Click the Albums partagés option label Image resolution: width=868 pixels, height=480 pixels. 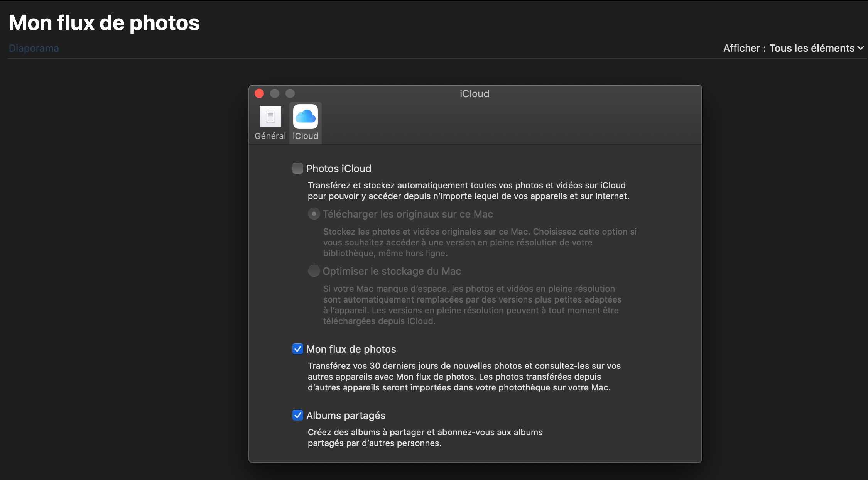pos(346,416)
